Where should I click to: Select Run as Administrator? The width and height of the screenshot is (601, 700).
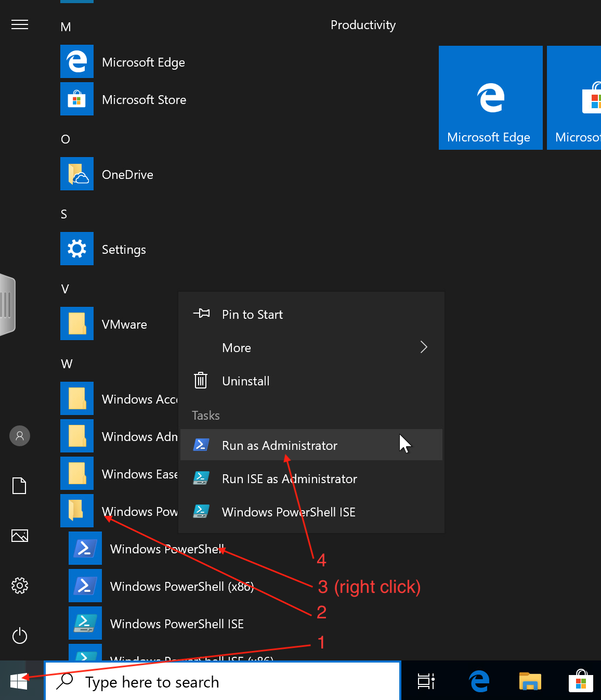coord(279,446)
